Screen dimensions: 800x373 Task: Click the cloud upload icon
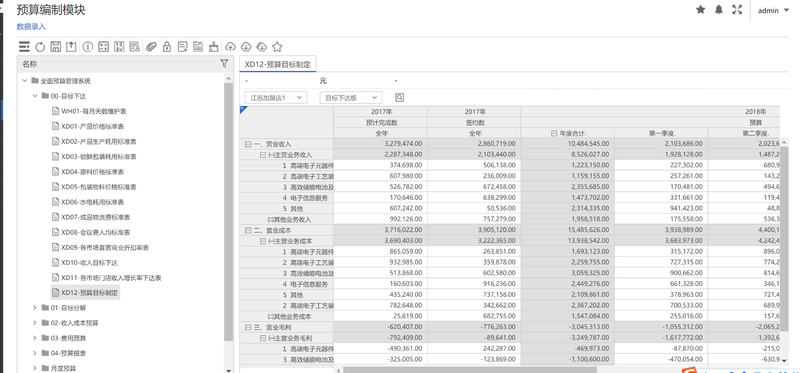pyautogui.click(x=231, y=47)
